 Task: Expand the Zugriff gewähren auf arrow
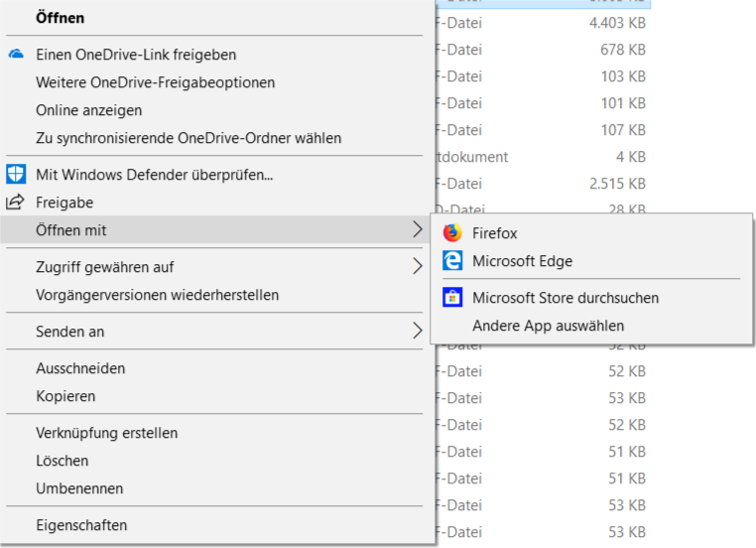click(418, 266)
